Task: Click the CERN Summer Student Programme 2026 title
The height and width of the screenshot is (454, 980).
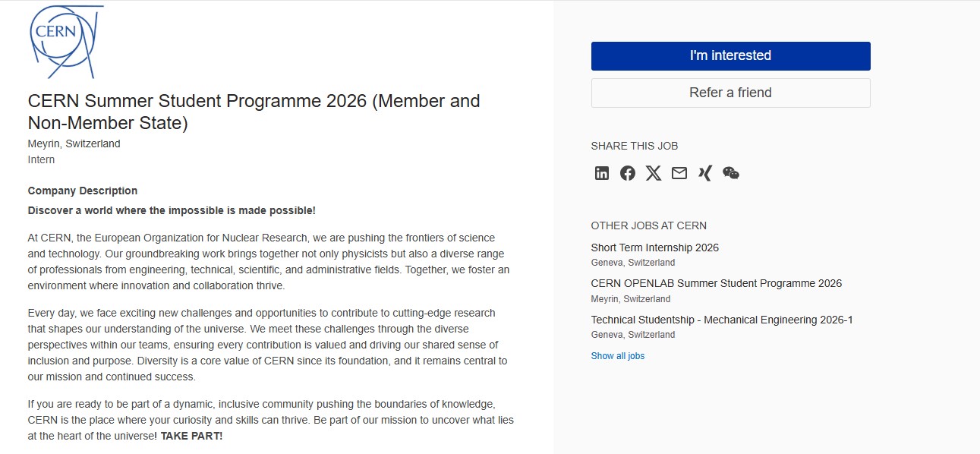Action: point(254,112)
